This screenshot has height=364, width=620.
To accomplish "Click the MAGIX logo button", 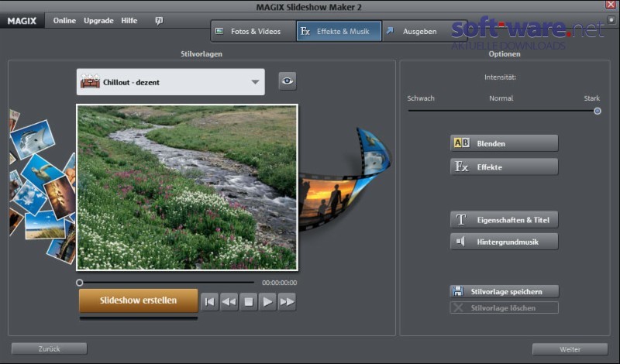I will coord(22,21).
